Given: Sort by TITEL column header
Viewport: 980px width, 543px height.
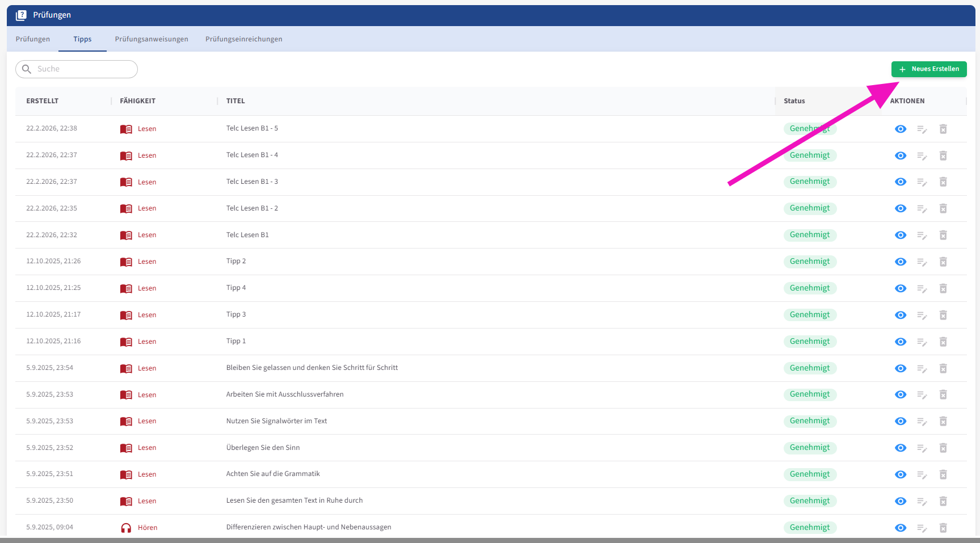Looking at the screenshot, I should tap(235, 101).
